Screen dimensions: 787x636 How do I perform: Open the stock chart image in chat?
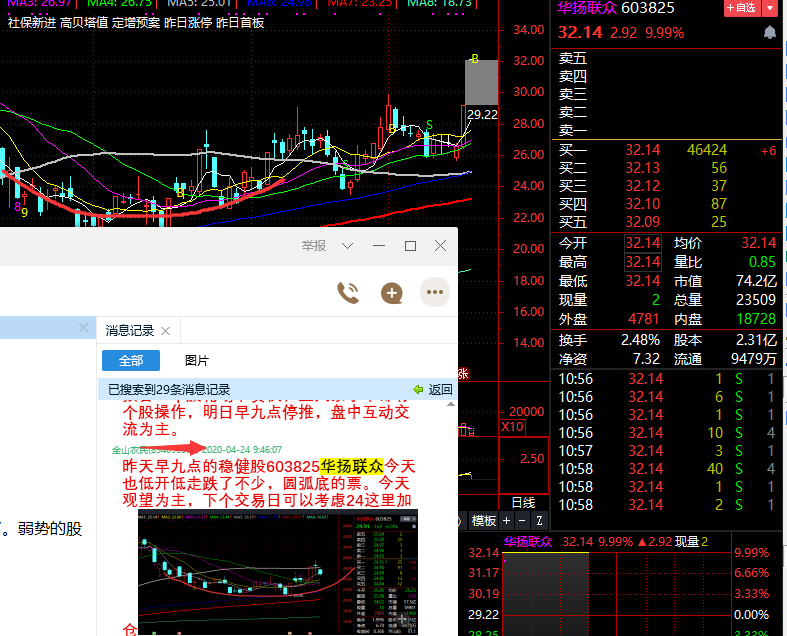pos(278,572)
